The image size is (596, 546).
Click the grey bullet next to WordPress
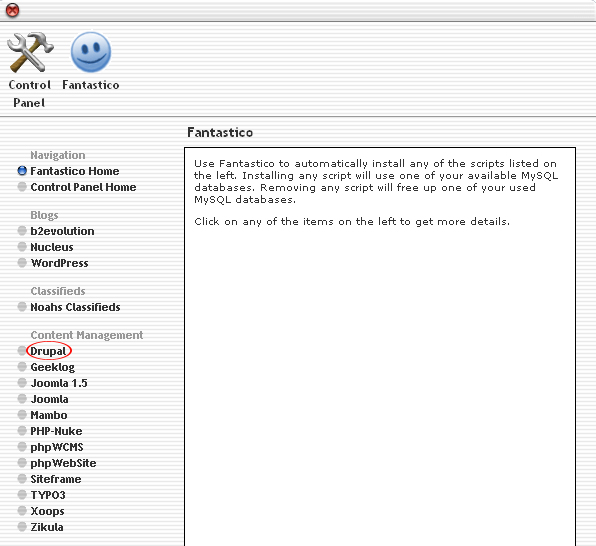point(22,263)
